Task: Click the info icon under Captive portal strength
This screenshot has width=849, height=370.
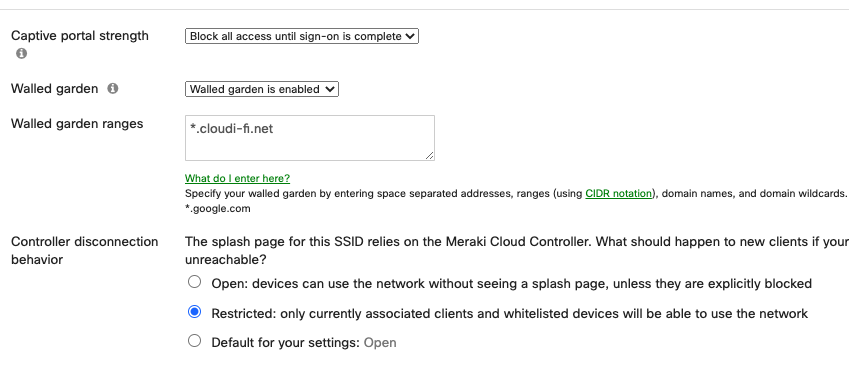Action: 21,54
